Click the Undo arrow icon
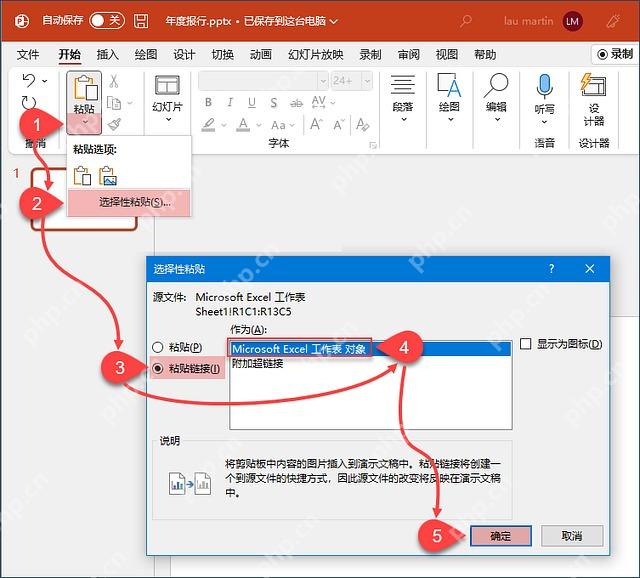Screen dimensions: 640x578 tap(29, 80)
